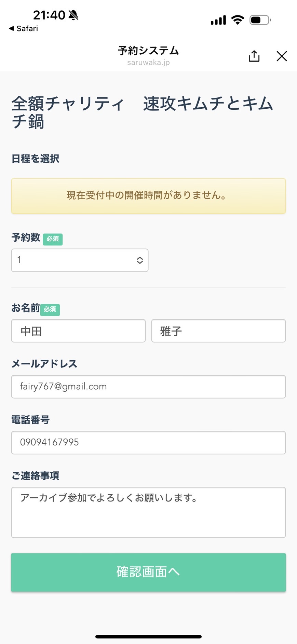Tap the cellular signal bars icon
Screen dimensions: 297x644
218,20
